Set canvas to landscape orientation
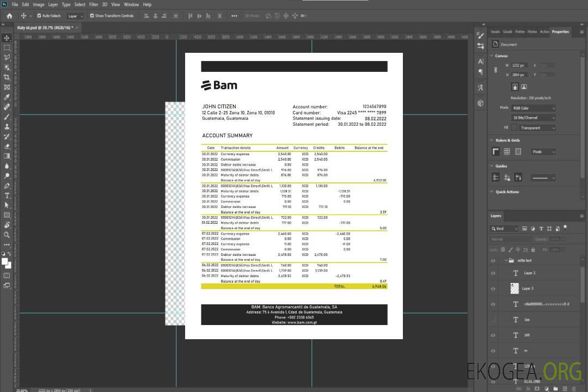 pyautogui.click(x=524, y=87)
